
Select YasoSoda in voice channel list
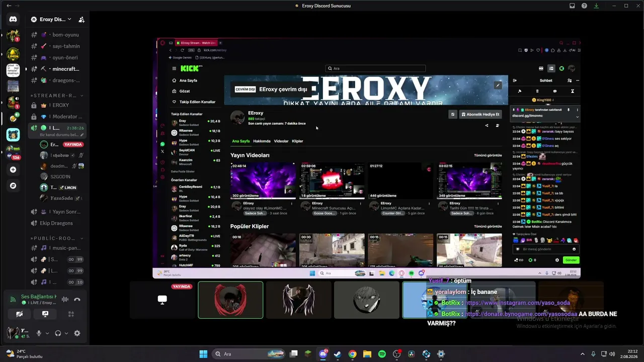(61, 198)
